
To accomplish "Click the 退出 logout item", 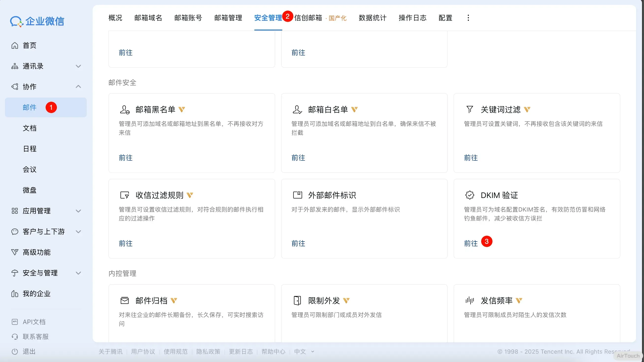I will (x=29, y=351).
